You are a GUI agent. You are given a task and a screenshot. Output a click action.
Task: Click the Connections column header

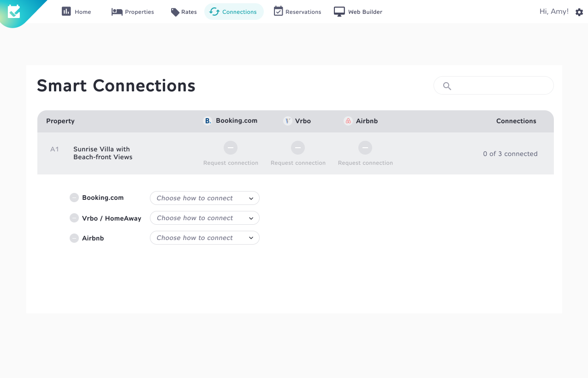click(x=516, y=121)
